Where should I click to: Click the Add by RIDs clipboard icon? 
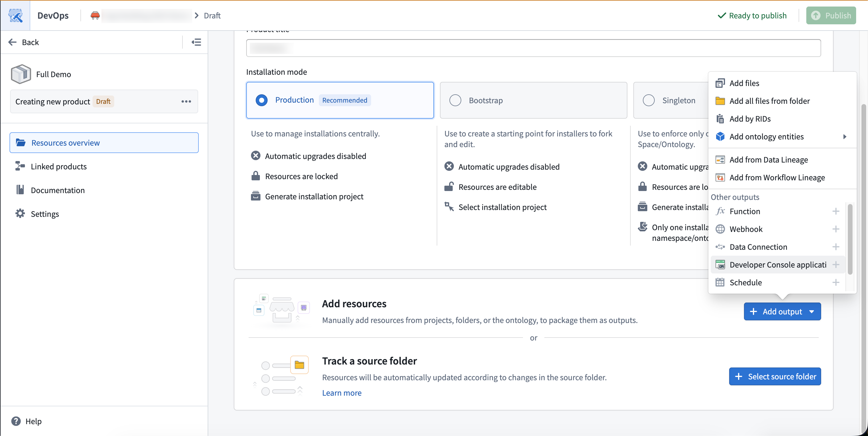pyautogui.click(x=720, y=119)
